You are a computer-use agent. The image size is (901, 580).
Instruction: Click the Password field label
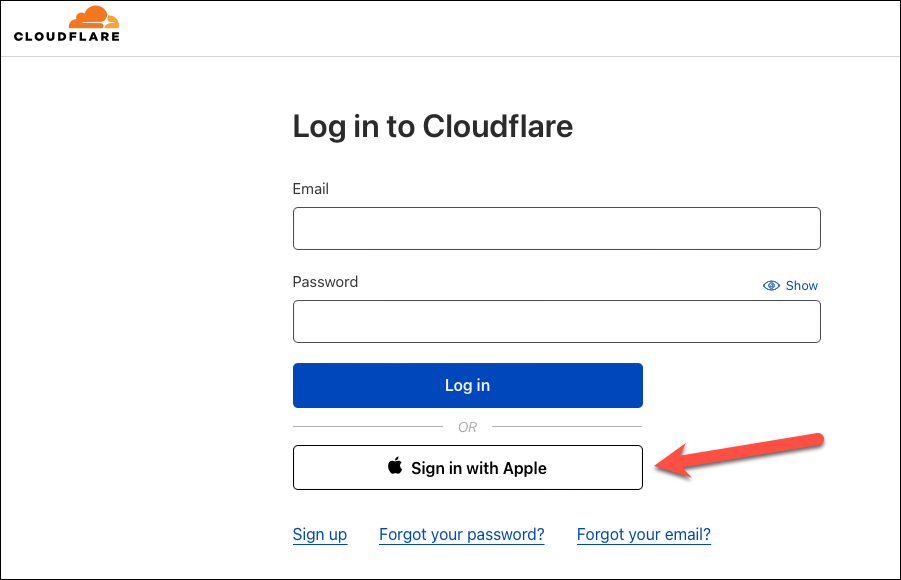tap(325, 282)
